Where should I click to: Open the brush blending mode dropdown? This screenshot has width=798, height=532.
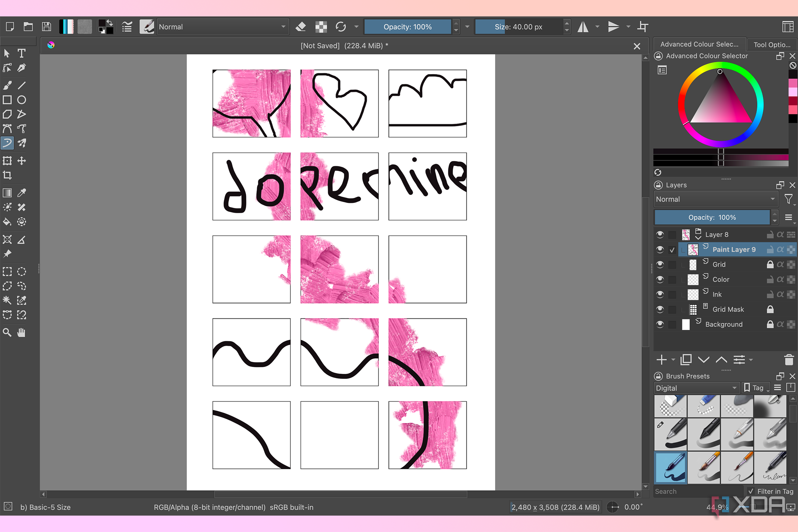pos(222,27)
